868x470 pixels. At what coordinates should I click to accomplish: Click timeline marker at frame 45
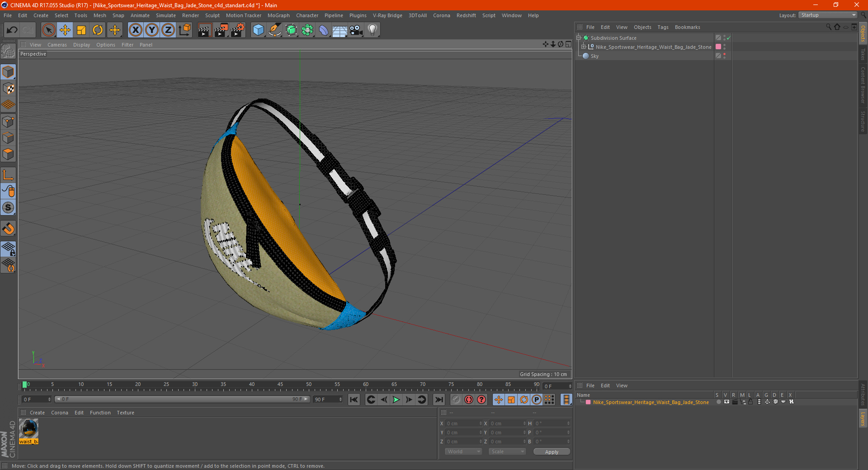[x=280, y=385]
